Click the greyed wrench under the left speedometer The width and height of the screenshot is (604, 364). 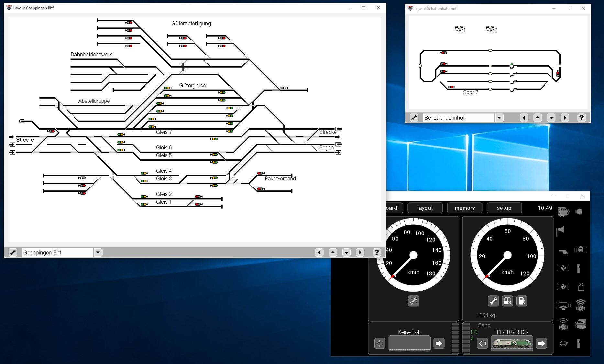pyautogui.click(x=413, y=301)
